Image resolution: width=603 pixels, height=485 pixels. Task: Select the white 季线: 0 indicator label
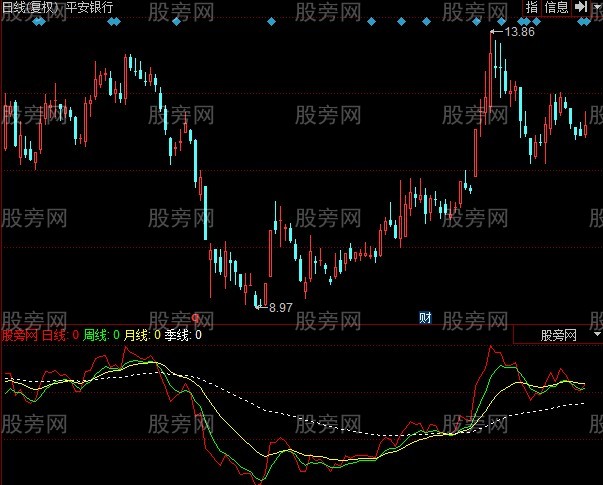click(x=183, y=335)
